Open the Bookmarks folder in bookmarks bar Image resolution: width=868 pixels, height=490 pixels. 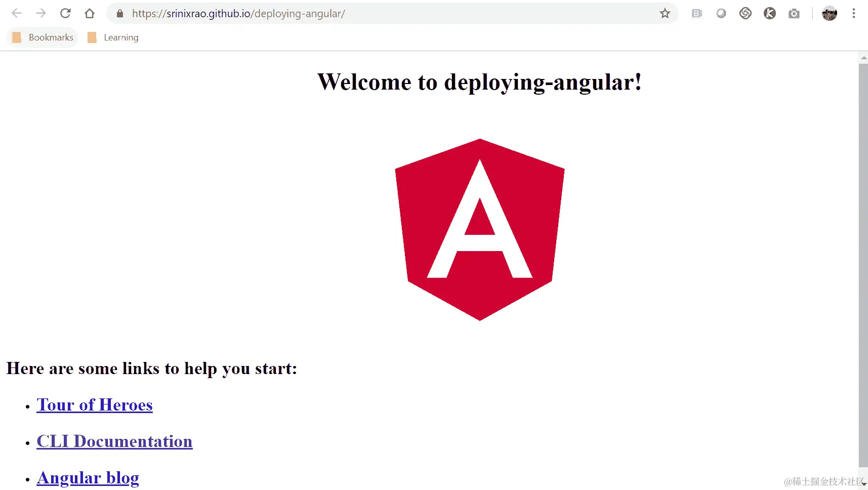point(43,37)
